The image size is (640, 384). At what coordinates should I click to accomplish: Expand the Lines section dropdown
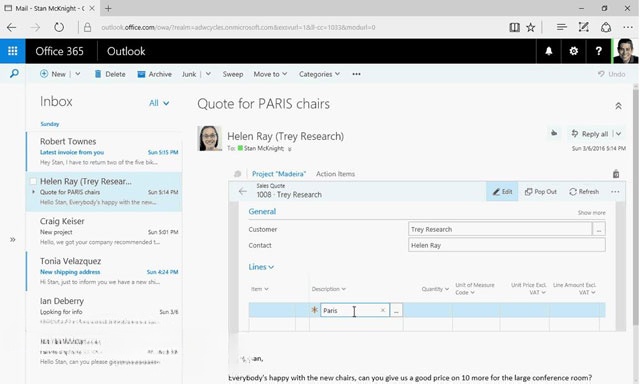[x=261, y=267]
